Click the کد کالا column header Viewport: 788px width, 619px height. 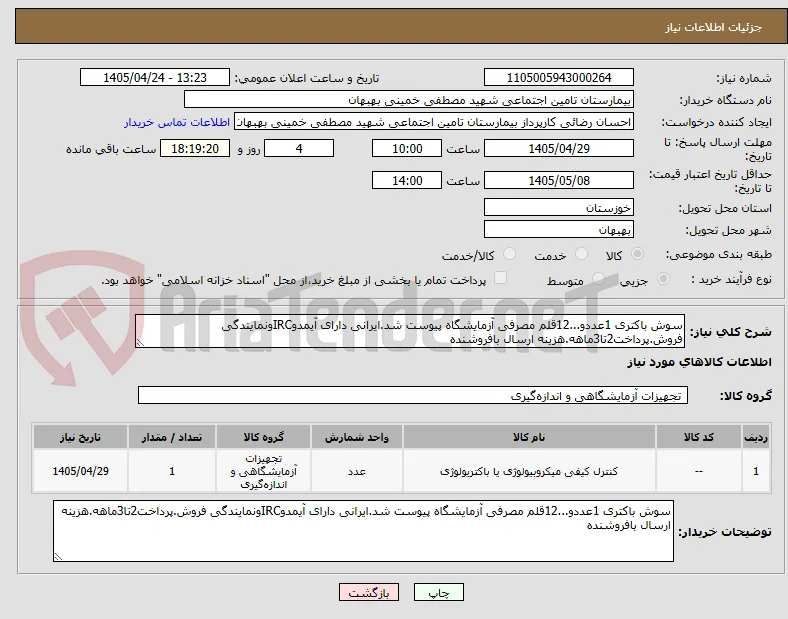(x=699, y=437)
